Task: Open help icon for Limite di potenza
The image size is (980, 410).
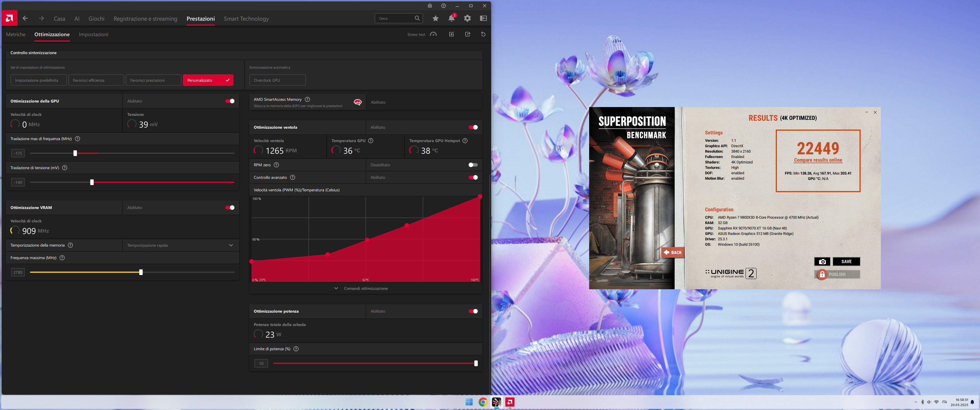Action: 296,349
